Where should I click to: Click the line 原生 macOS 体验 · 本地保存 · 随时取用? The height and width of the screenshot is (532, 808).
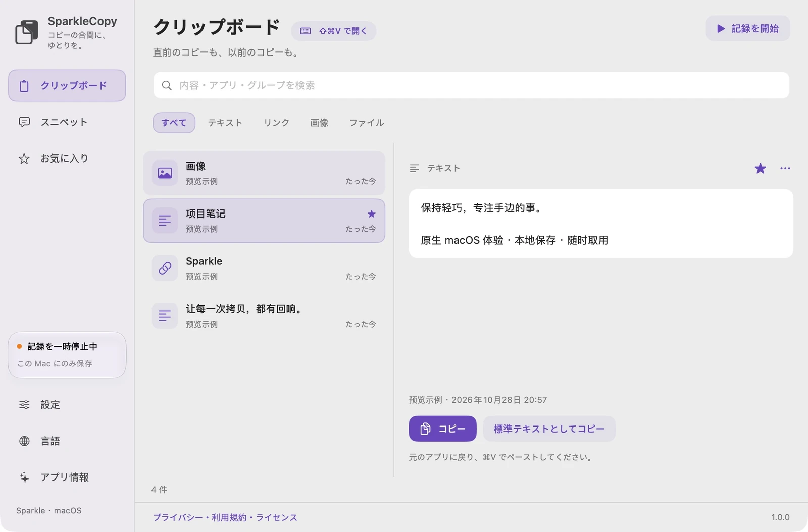pyautogui.click(x=514, y=240)
